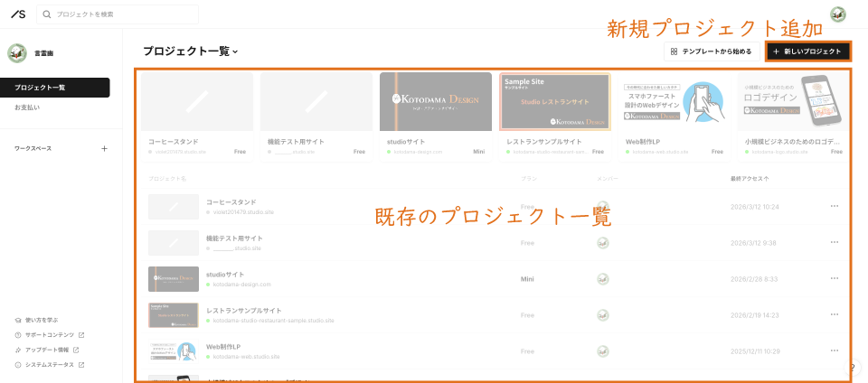The height and width of the screenshot is (383, 868).
Task: Add a workspace with plus icon
Action: (105, 149)
